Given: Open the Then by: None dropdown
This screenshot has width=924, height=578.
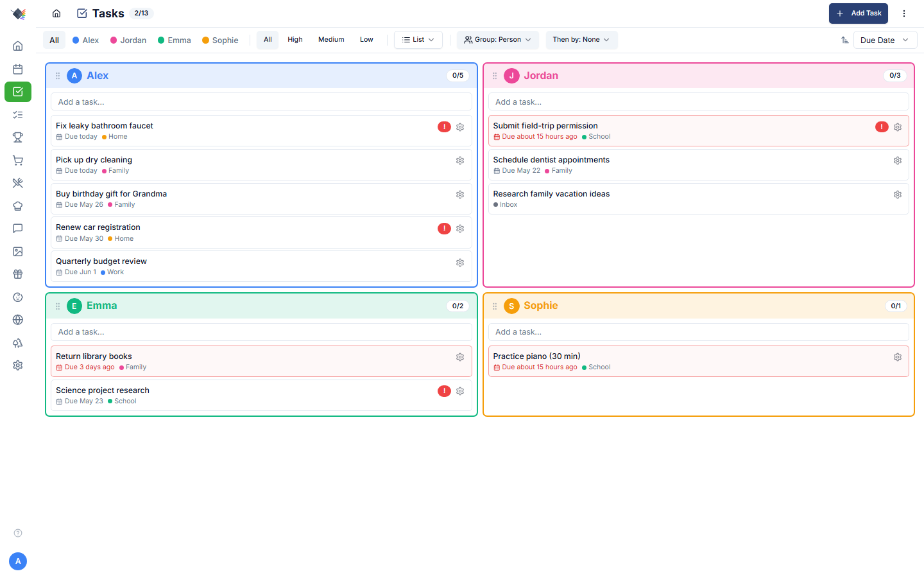Looking at the screenshot, I should pyautogui.click(x=581, y=40).
